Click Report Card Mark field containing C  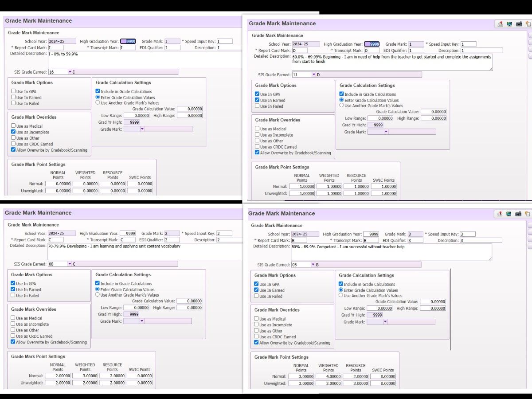point(56,240)
